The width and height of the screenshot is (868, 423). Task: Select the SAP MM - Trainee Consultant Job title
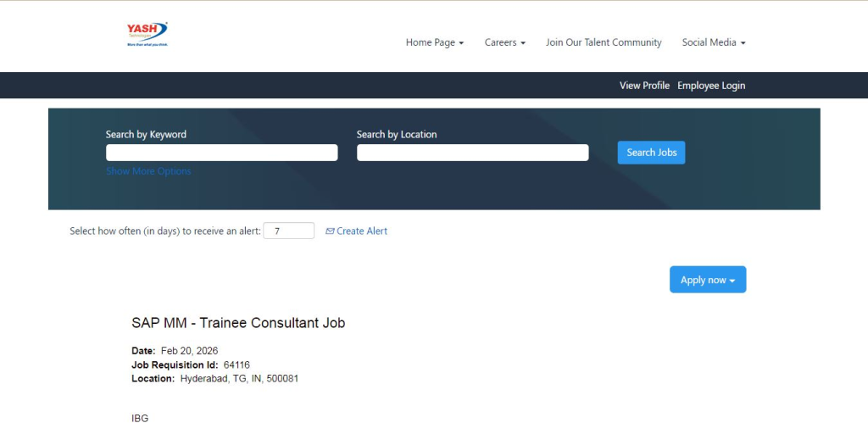[238, 323]
